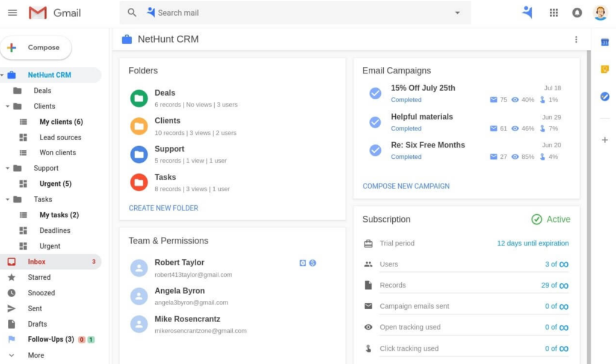
Task: Open Google Calendar side panel icon
Action: coord(605,43)
